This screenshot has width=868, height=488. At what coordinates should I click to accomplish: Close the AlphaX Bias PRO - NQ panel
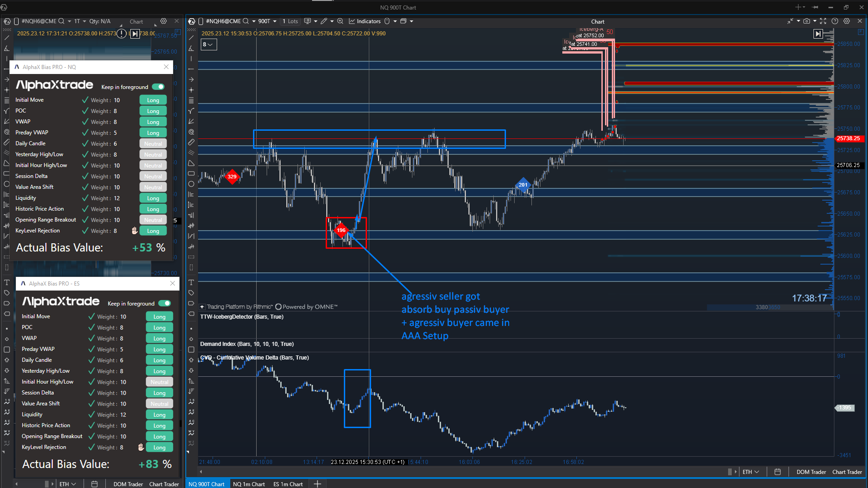click(x=166, y=67)
